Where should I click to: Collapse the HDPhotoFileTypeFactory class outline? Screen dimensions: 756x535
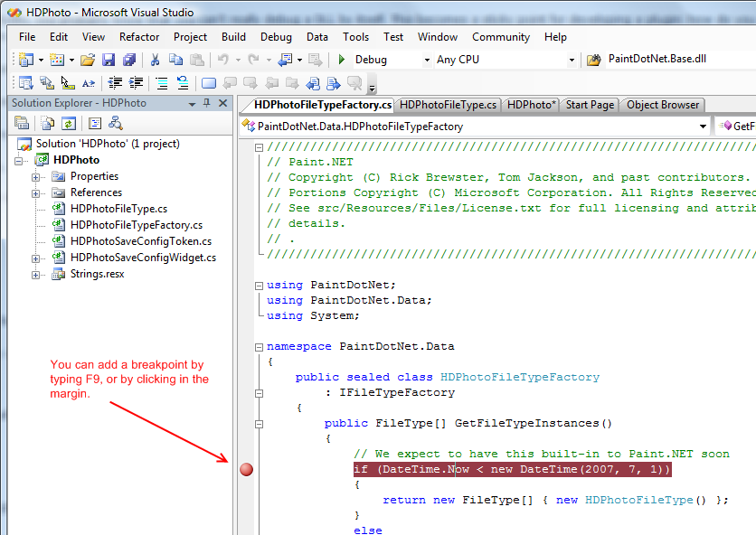259,393
